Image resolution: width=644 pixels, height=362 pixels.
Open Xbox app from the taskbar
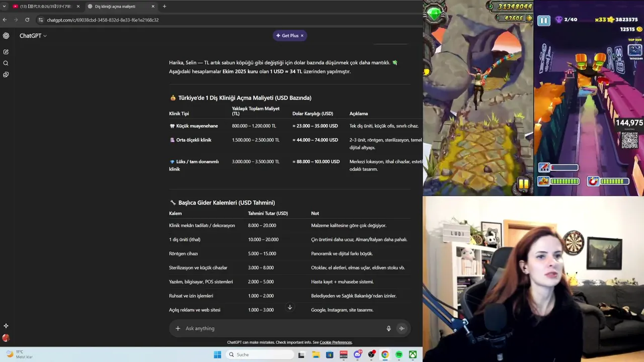413,354
